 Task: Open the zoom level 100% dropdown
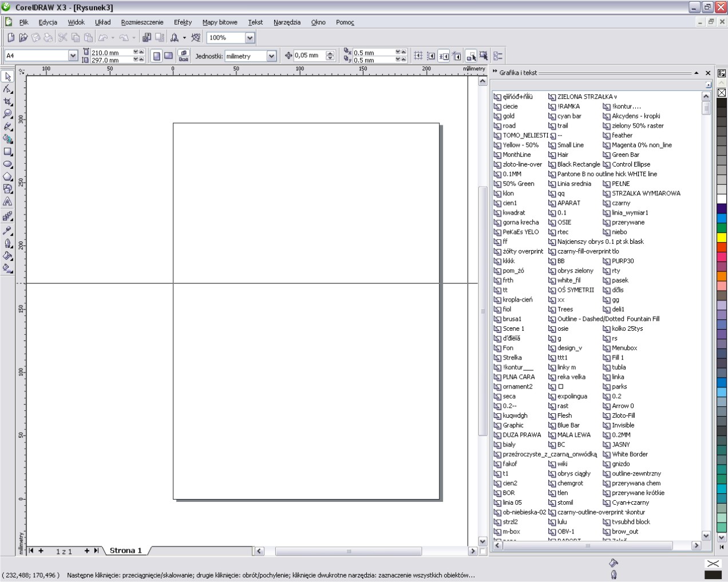[x=250, y=38]
